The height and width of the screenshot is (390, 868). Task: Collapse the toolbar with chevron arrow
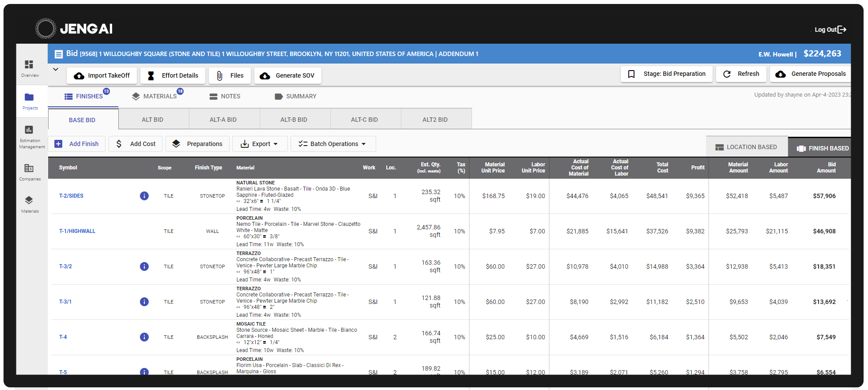point(56,69)
